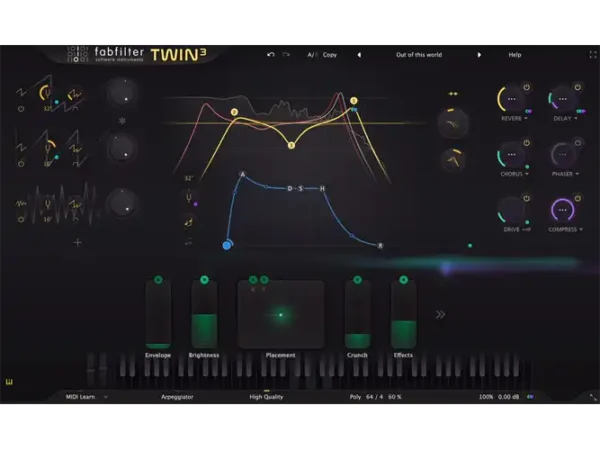
Task: Toggle High Quality mode
Action: click(x=266, y=397)
